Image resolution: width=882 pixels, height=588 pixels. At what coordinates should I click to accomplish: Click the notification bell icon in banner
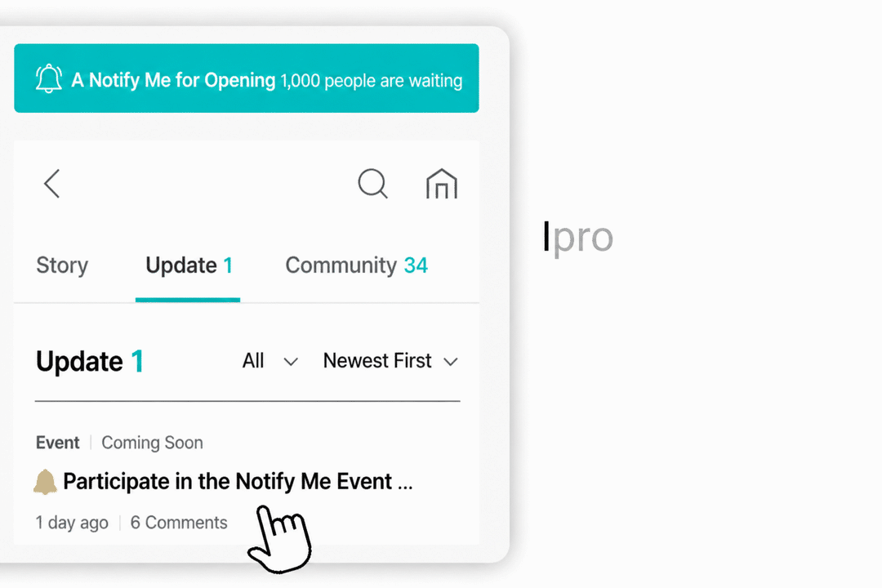point(49,78)
